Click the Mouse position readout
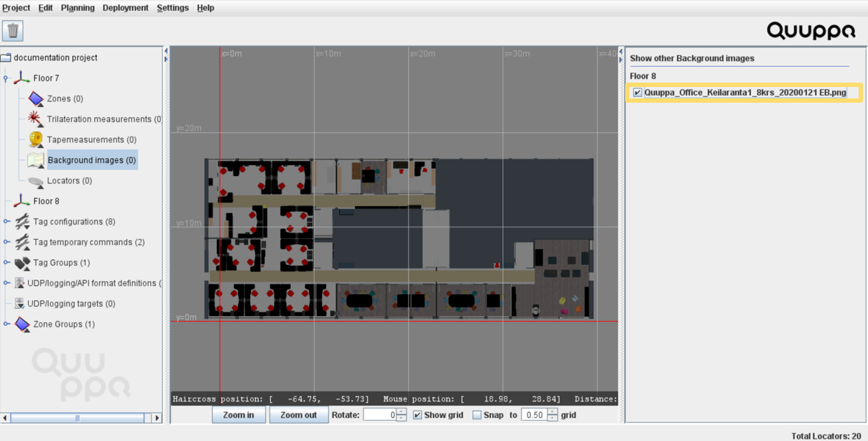868x441 pixels. pyautogui.click(x=474, y=399)
